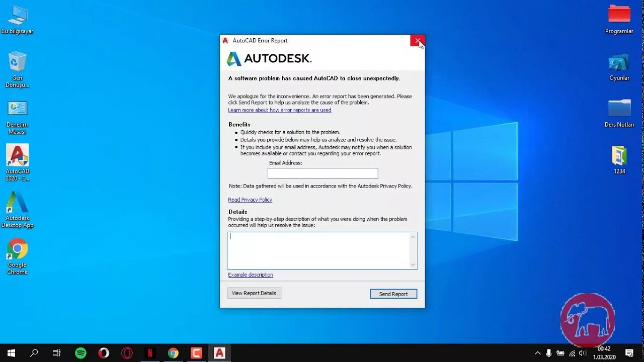Open Bu bilgisayar desktop icon
Viewport: 644px width, 362px height.
tap(17, 20)
